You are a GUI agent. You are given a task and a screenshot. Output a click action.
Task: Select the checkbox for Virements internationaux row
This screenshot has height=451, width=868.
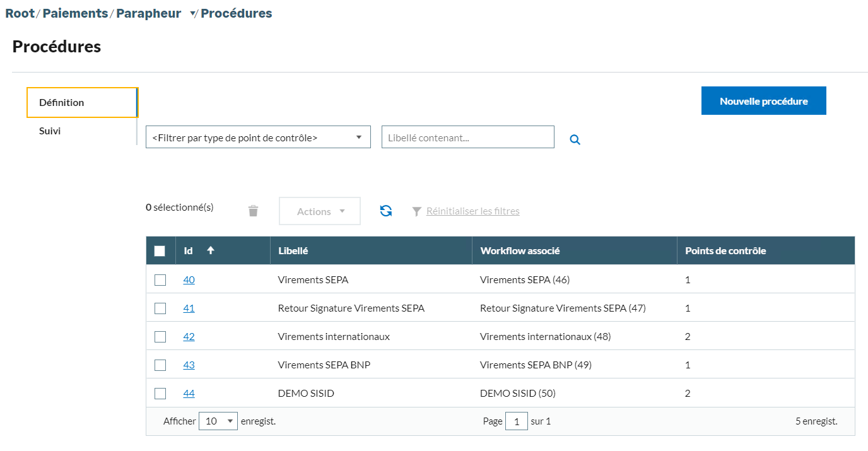point(160,337)
